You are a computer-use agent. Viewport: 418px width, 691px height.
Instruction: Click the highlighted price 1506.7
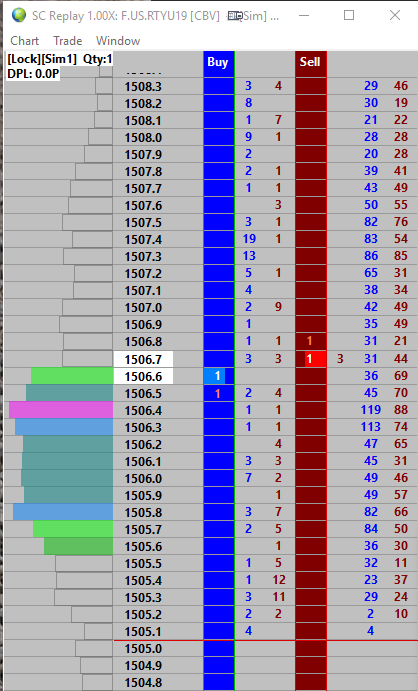(x=143, y=360)
